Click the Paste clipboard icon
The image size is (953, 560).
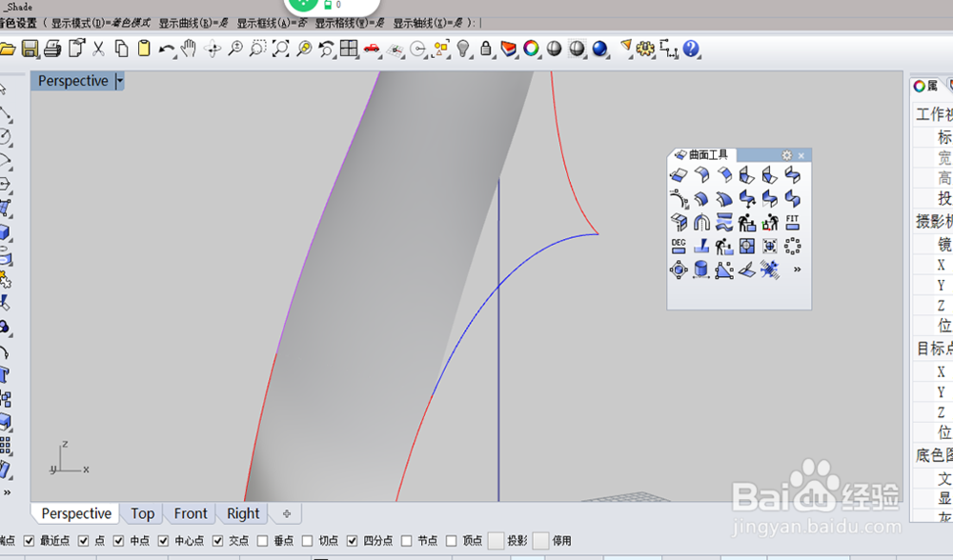click(x=144, y=49)
